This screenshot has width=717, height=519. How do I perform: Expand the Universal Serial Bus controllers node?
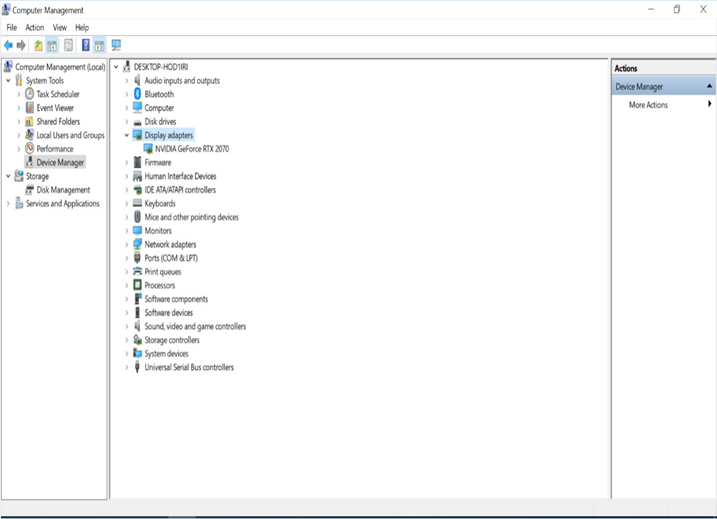pos(126,367)
